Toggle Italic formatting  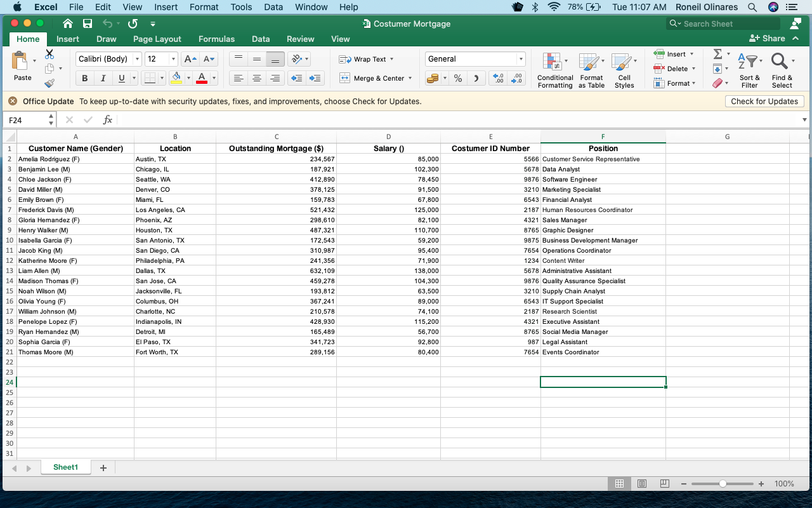[x=103, y=78]
